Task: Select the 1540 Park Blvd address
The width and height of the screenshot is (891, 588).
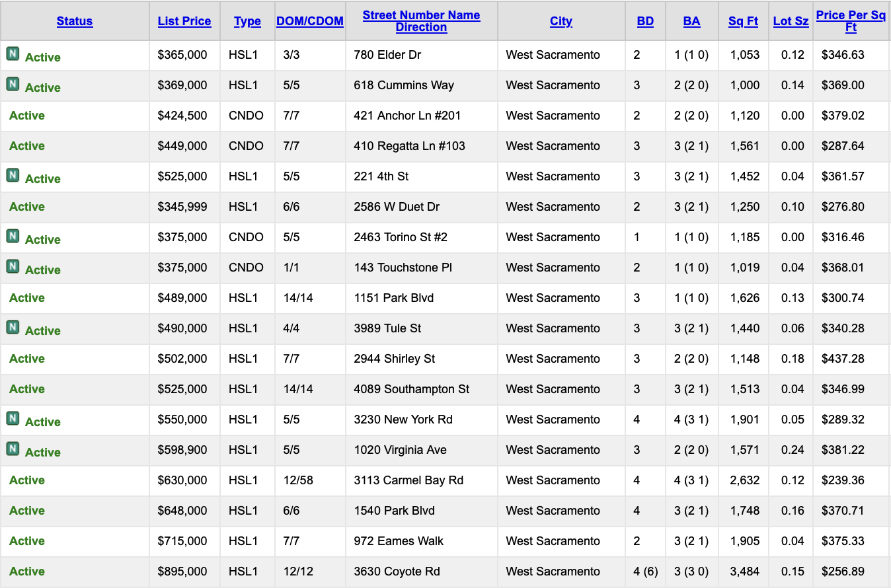Action: (x=394, y=511)
